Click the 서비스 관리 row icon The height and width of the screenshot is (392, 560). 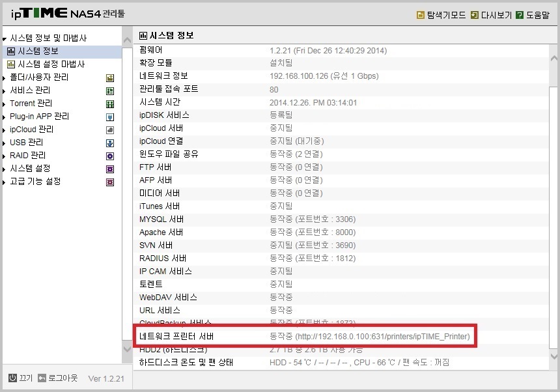pos(110,91)
